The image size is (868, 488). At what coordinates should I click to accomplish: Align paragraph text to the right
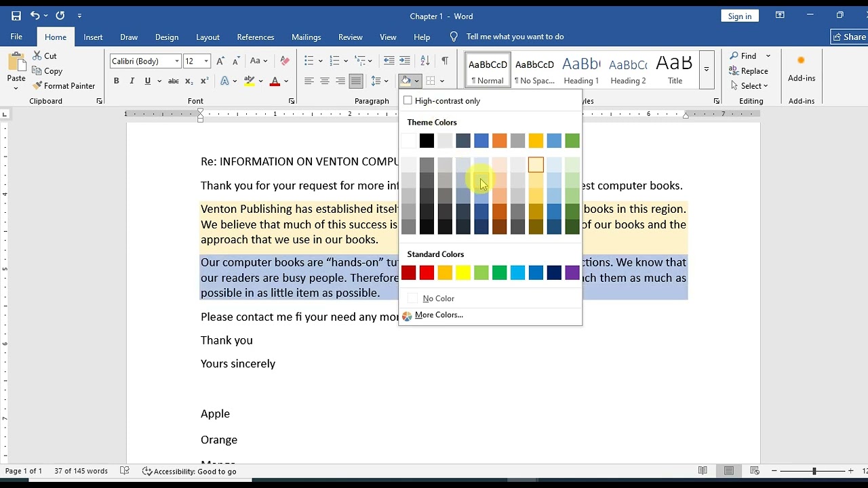click(x=340, y=81)
